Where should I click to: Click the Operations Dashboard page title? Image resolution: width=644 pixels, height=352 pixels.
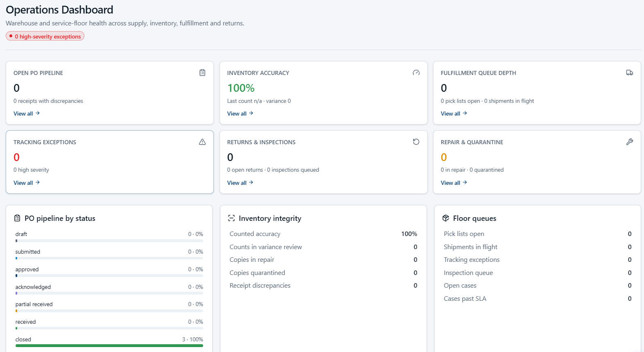[x=59, y=10]
